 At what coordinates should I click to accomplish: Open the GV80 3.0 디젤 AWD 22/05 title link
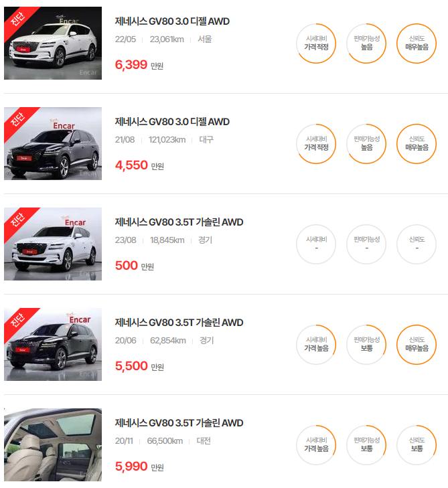point(172,21)
